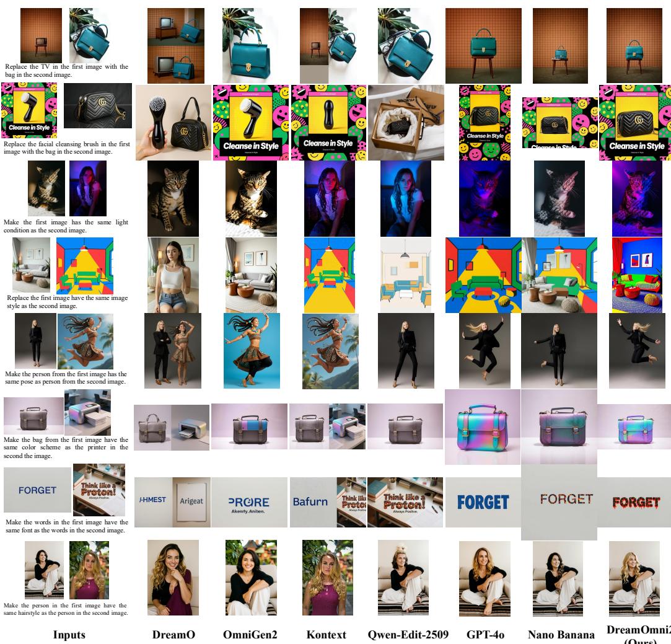The image size is (671, 644).
Task: Click the caption about replacing the TV
Action: [66, 70]
